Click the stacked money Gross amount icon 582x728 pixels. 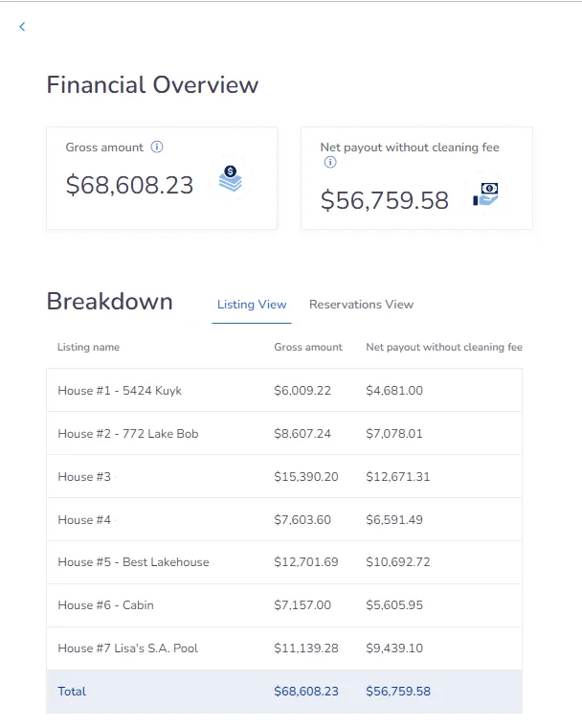pyautogui.click(x=230, y=179)
